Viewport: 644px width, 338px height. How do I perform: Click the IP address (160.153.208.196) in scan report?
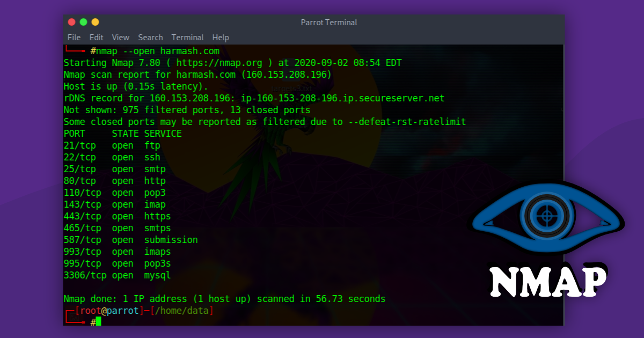coord(287,75)
